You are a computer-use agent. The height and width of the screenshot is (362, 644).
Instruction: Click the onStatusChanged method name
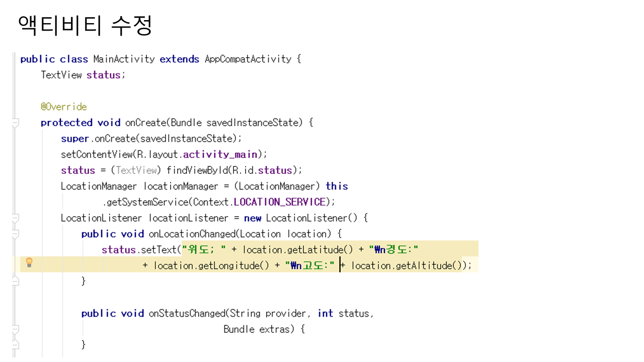[x=186, y=314]
